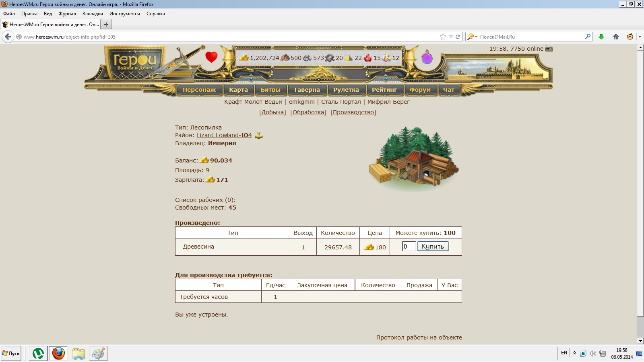644x362 pixels.
Task: Click the wood purchase quantity field
Action: [409, 247]
